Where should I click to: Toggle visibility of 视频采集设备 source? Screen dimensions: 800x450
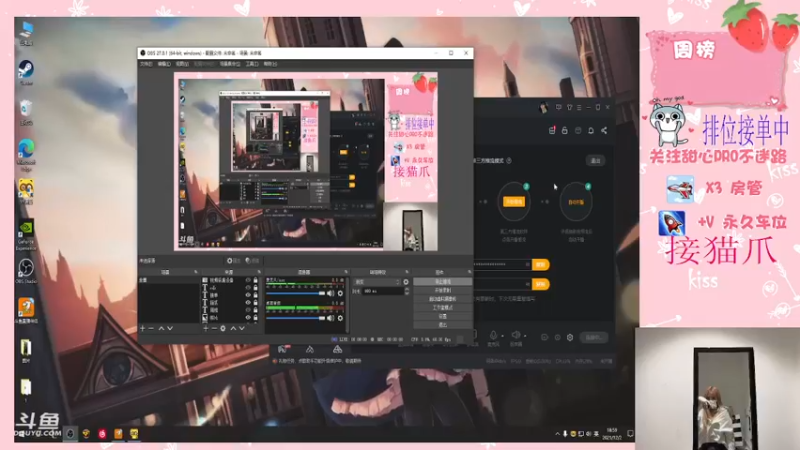pos(248,280)
